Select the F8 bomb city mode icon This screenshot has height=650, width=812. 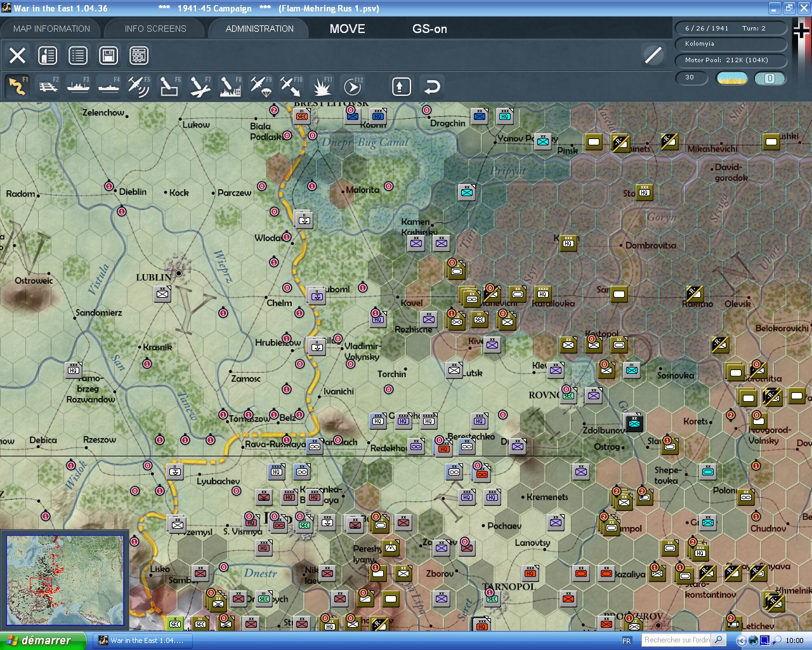[x=230, y=86]
